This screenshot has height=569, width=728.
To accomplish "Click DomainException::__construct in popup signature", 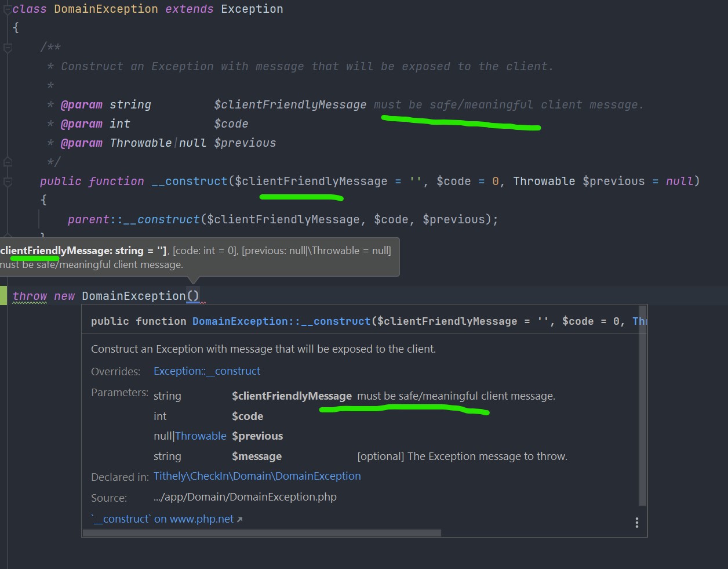I will click(281, 321).
